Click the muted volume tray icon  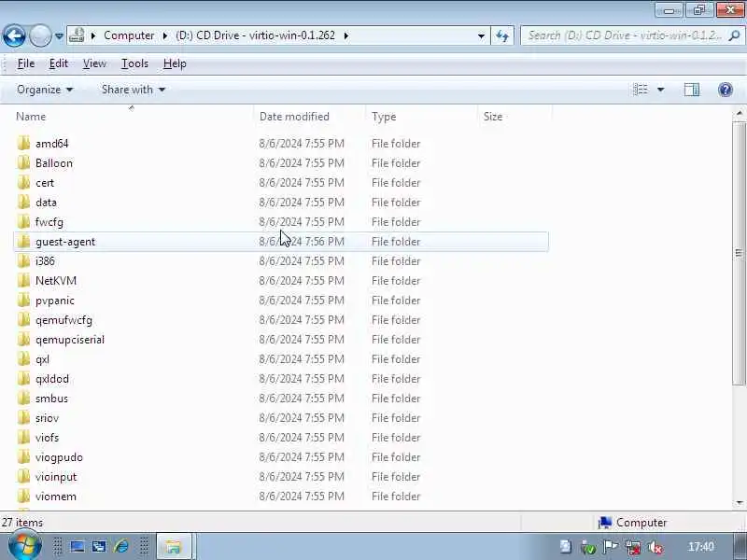click(655, 547)
